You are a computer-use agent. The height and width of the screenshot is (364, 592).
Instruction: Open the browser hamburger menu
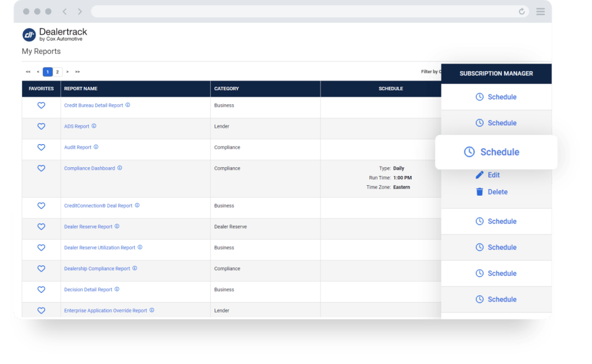pos(540,12)
